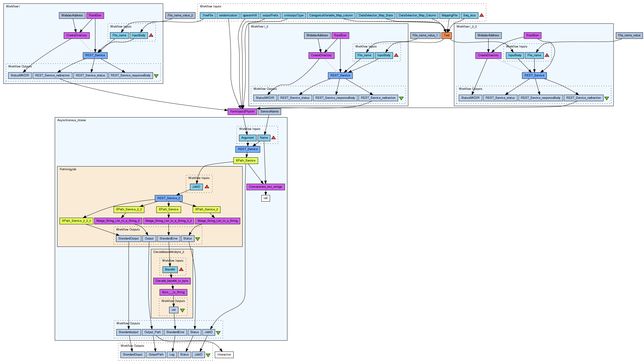Select the MappingFile input port

[x=449, y=15]
